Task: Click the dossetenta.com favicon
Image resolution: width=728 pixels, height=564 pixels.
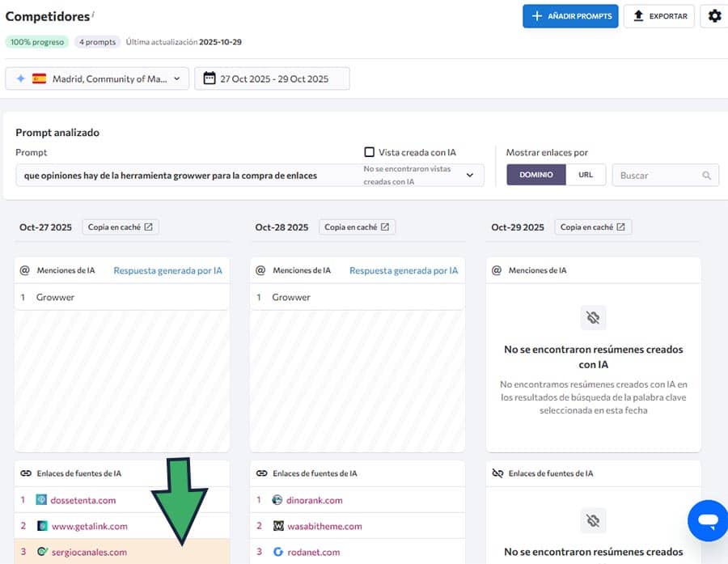Action: coord(41,500)
